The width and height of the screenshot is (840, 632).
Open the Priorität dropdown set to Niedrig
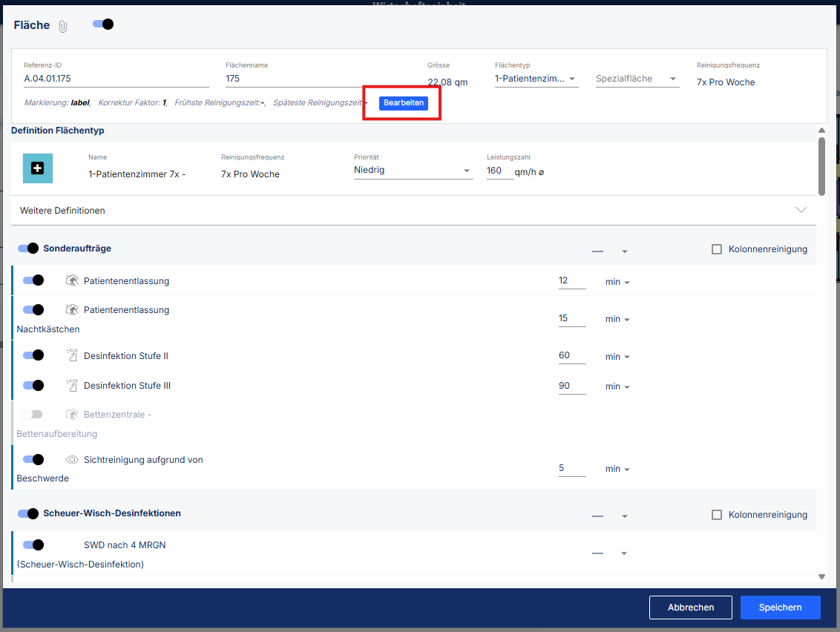pos(413,171)
